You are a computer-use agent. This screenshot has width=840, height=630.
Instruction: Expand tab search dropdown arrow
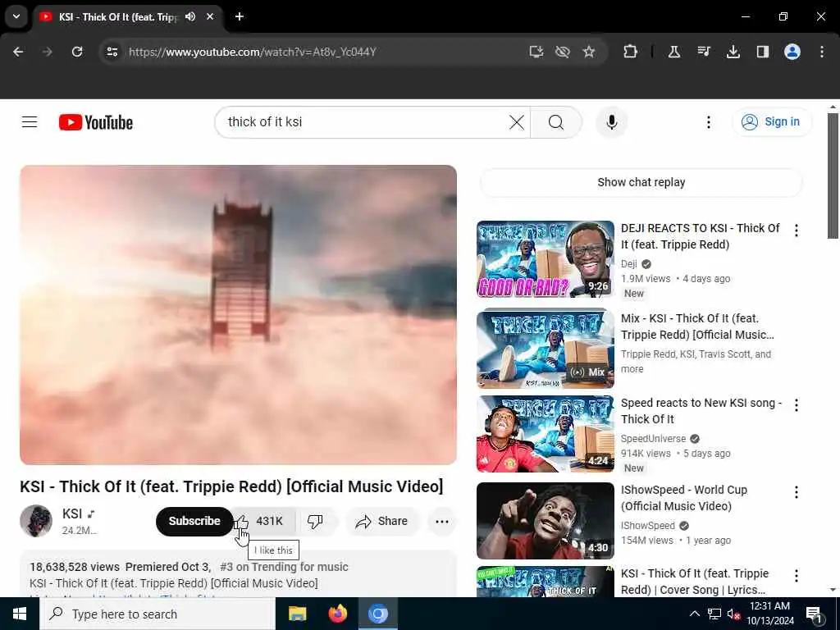(16, 16)
